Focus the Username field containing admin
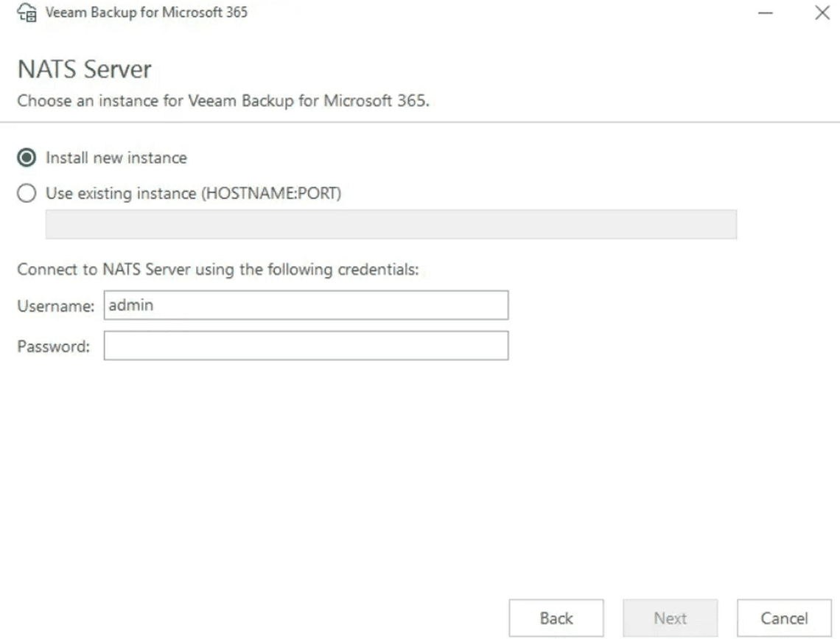 point(306,305)
